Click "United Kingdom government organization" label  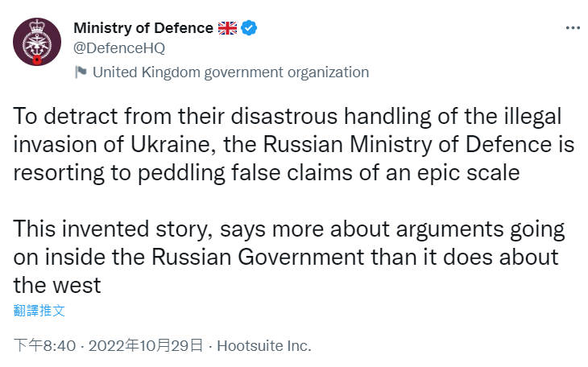pyautogui.click(x=230, y=72)
